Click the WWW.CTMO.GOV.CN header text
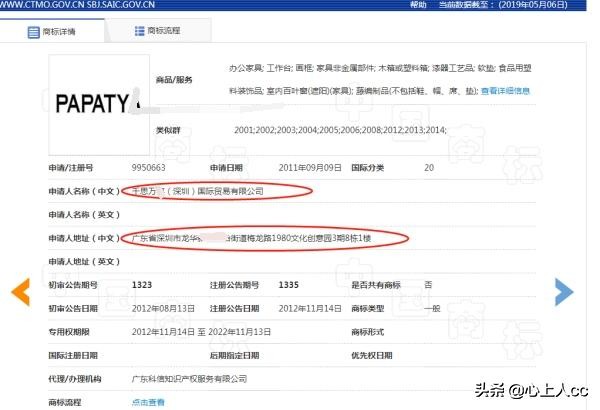The width and height of the screenshot is (600, 410). click(x=43, y=5)
